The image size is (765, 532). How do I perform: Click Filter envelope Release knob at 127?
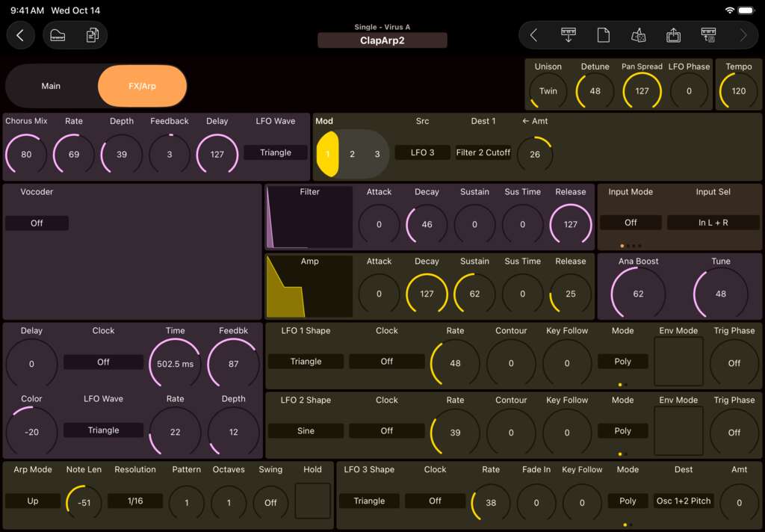570,224
